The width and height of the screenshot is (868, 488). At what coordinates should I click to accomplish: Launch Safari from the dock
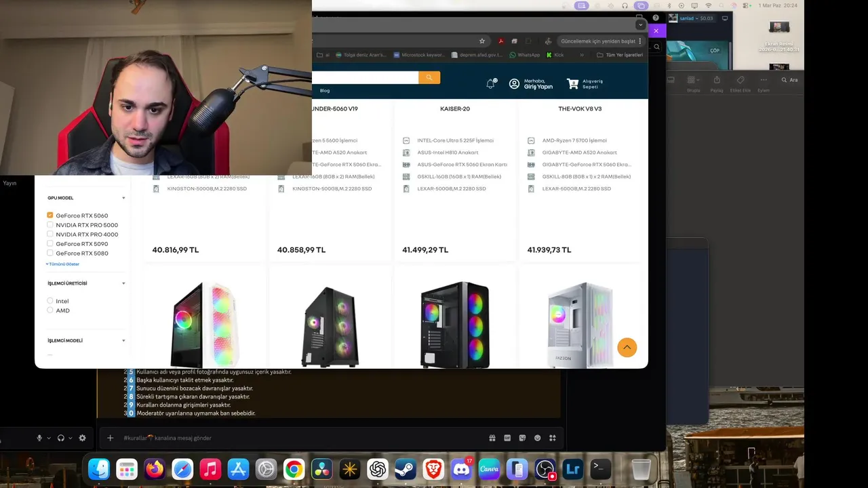coord(182,469)
